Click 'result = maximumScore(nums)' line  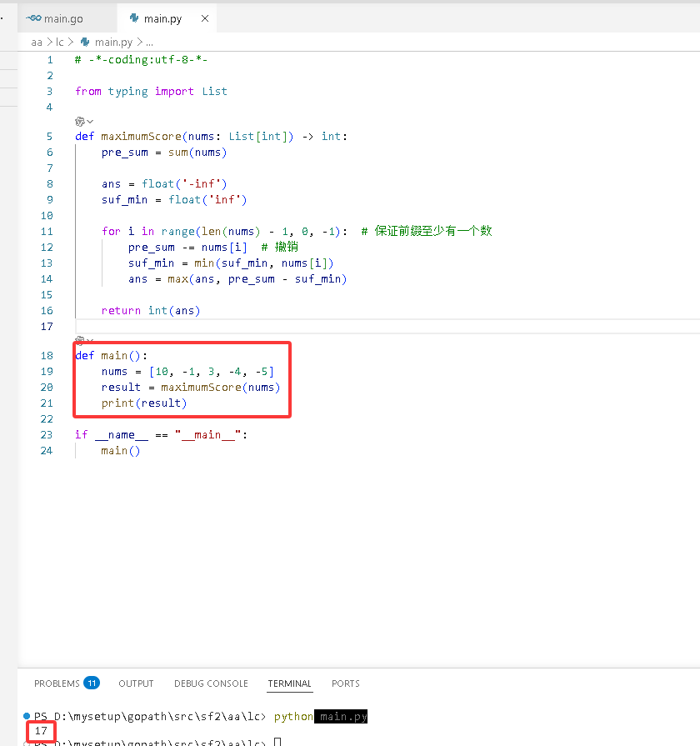click(191, 388)
